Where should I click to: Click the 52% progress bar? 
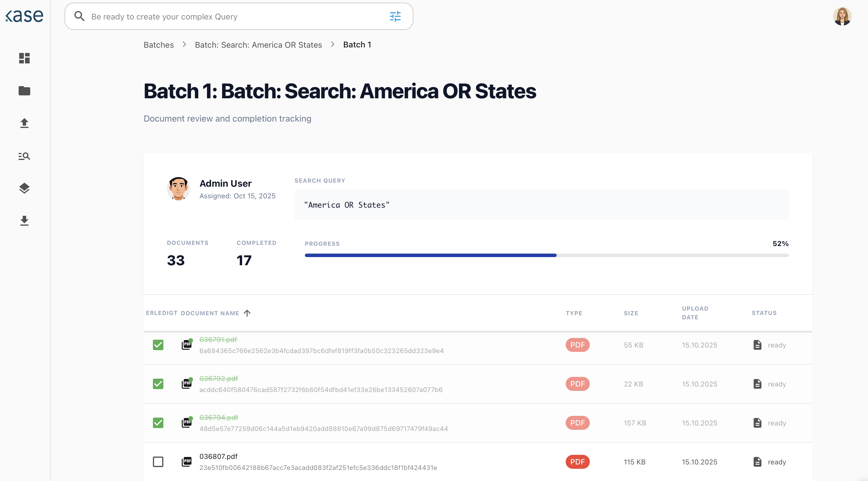point(546,255)
